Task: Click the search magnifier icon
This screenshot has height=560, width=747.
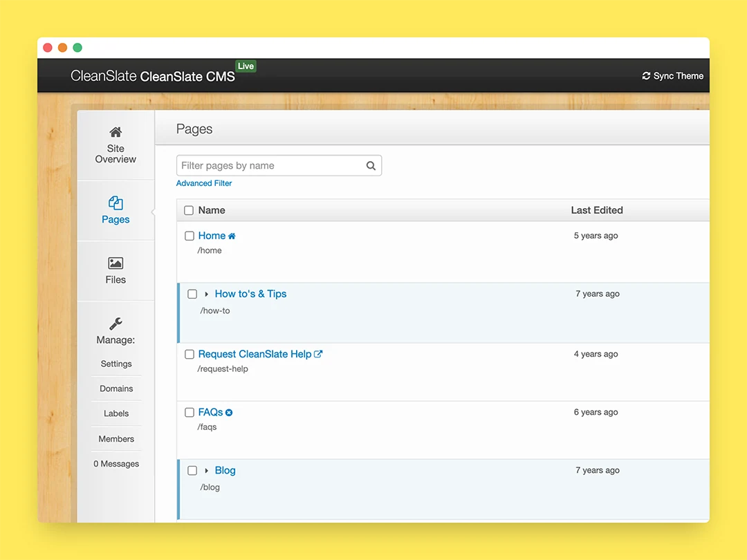Action: tap(371, 166)
